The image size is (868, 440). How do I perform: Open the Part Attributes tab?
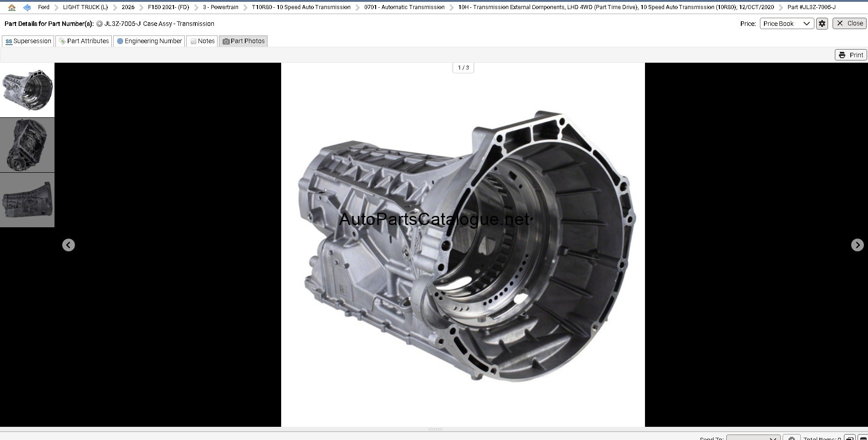(x=84, y=41)
